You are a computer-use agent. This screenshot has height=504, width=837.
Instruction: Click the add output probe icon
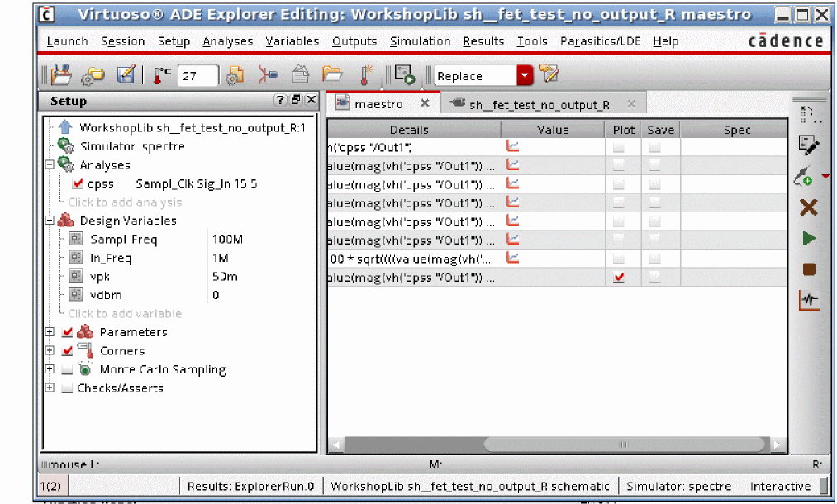pyautogui.click(x=805, y=176)
